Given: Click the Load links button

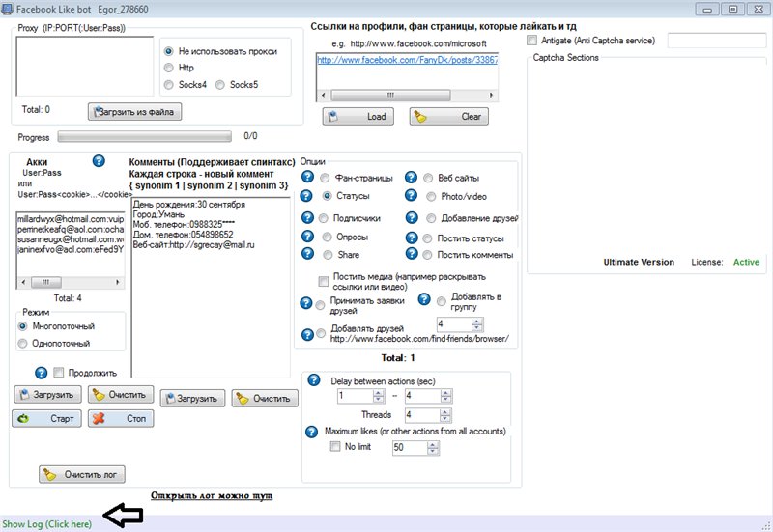Looking at the screenshot, I should [358, 116].
